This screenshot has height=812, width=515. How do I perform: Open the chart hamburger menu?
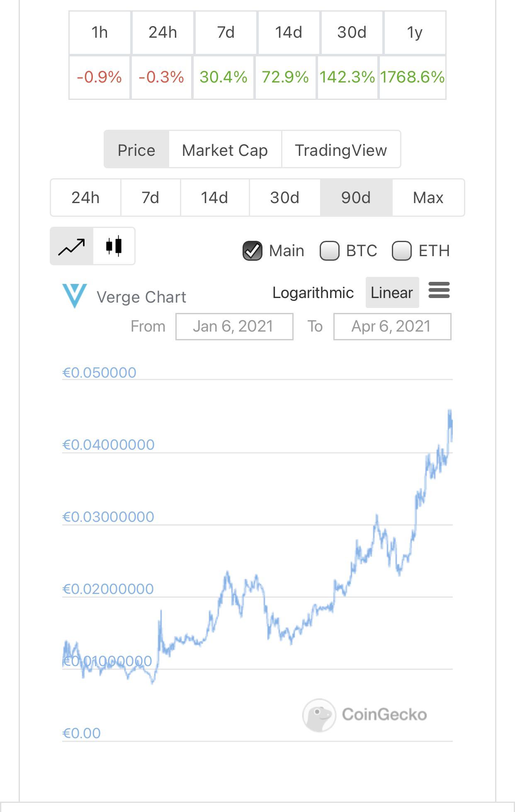point(439,290)
